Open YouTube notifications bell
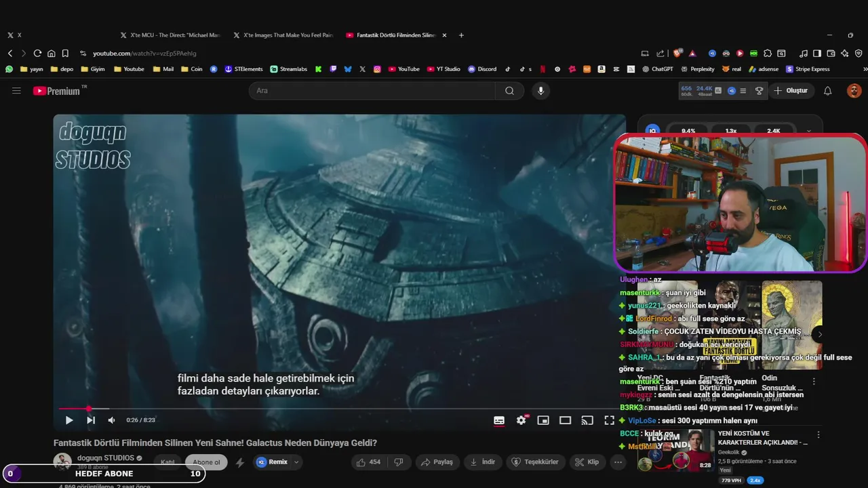The image size is (868, 488). [x=827, y=91]
